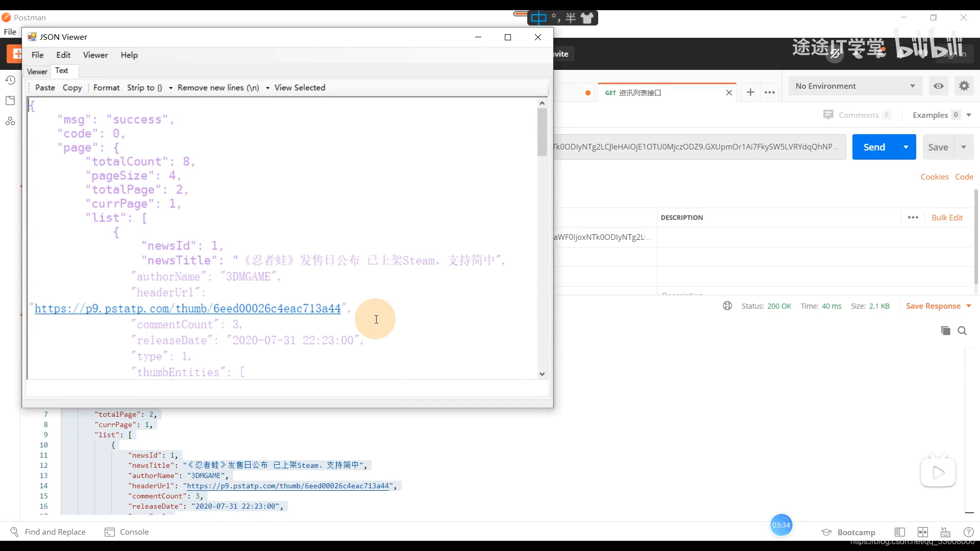The height and width of the screenshot is (551, 980).
Task: Click the Copy button in JSON Viewer
Action: (72, 87)
